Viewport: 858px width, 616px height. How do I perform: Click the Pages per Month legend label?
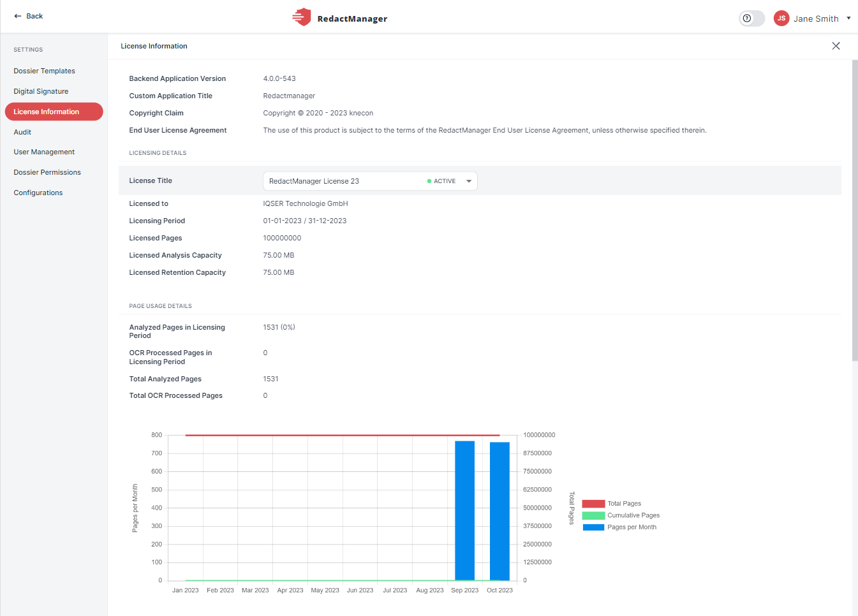click(632, 527)
